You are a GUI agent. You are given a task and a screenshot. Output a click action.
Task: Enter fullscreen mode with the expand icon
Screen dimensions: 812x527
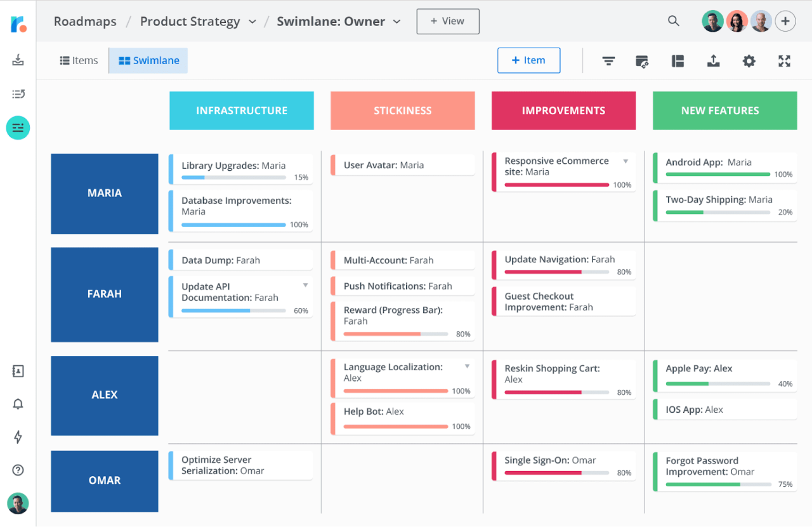coord(784,61)
